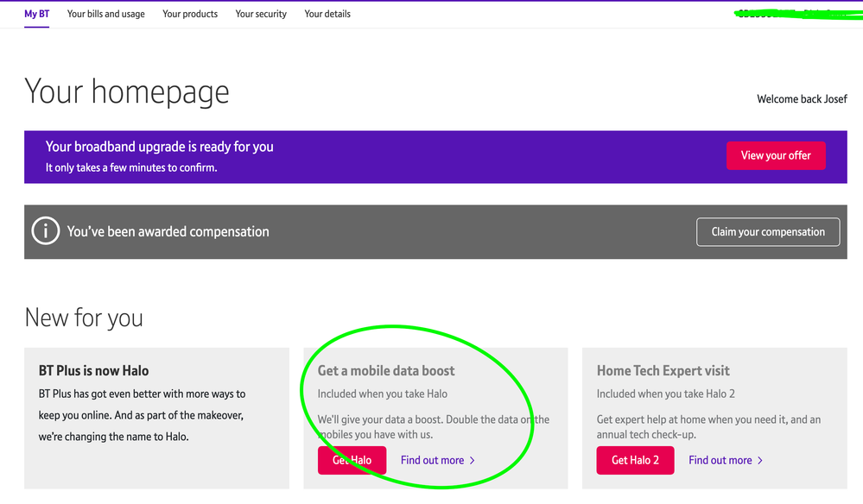863x504 pixels.
Task: Select the Your security tab
Action: pos(261,14)
